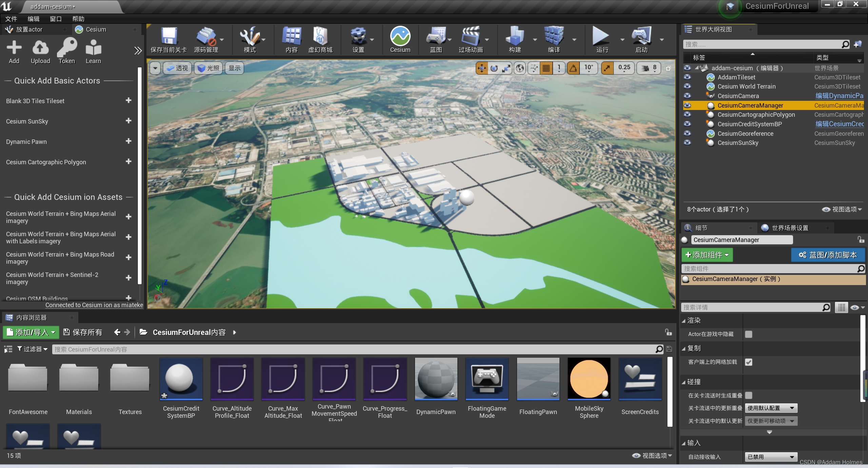Image resolution: width=868 pixels, height=468 pixels.
Task: Click the blueprint editor icon
Action: click(x=435, y=43)
